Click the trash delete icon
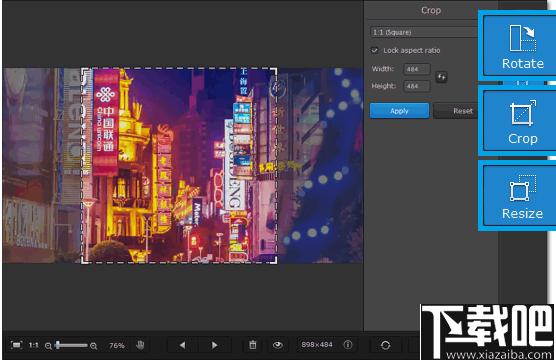 pyautogui.click(x=252, y=345)
